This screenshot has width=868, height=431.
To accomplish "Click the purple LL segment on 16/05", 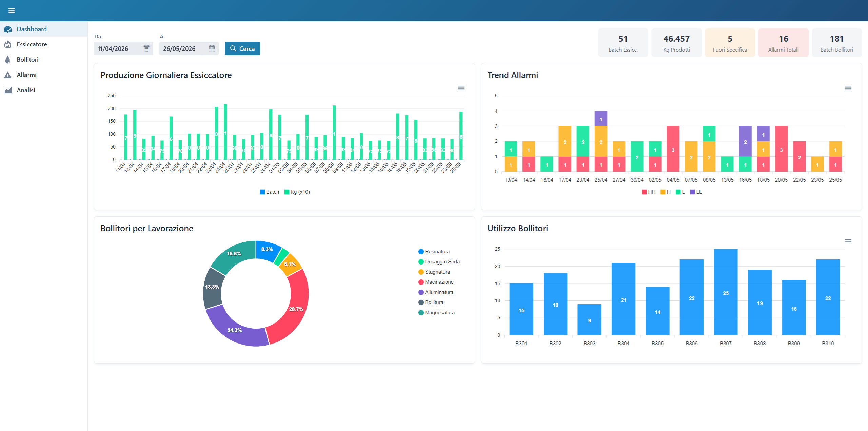I will tap(745, 141).
